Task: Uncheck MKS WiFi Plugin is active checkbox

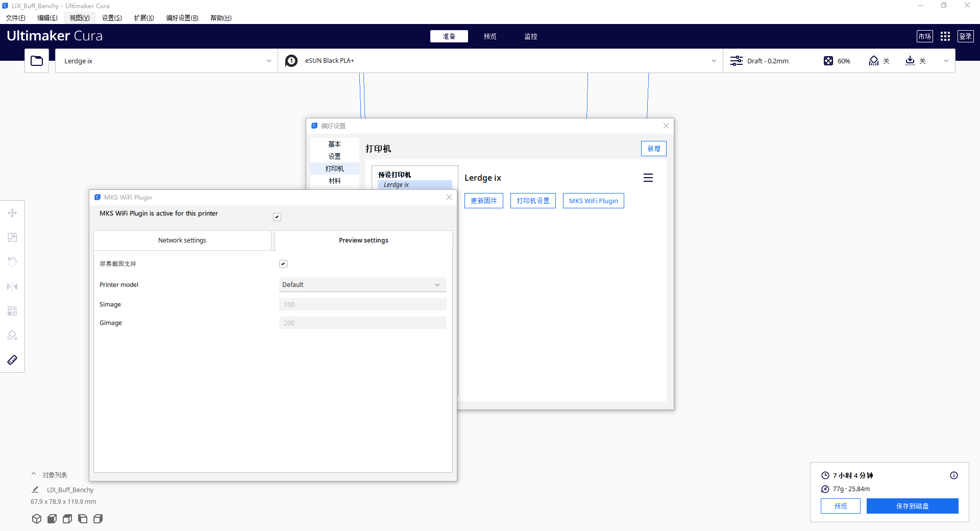Action: pos(277,216)
